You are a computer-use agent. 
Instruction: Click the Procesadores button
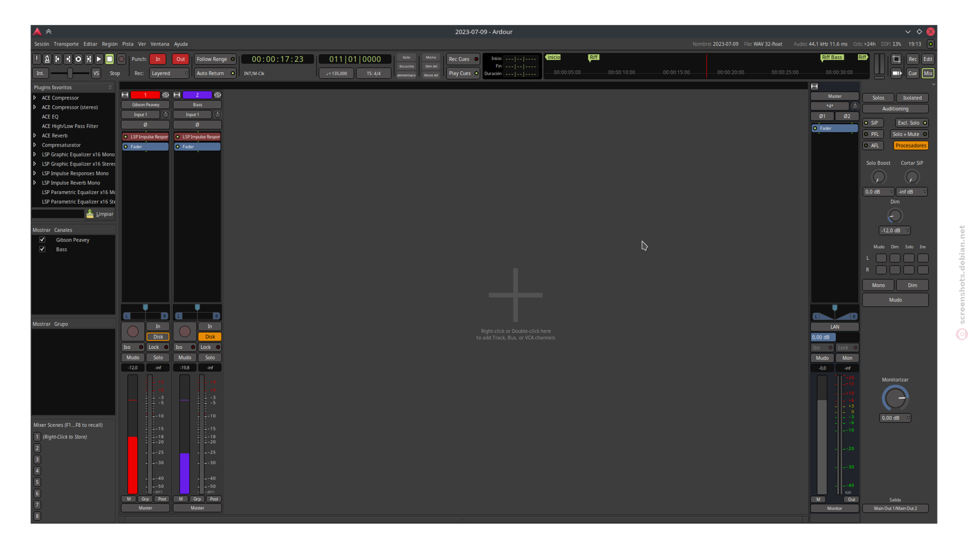[x=910, y=146]
